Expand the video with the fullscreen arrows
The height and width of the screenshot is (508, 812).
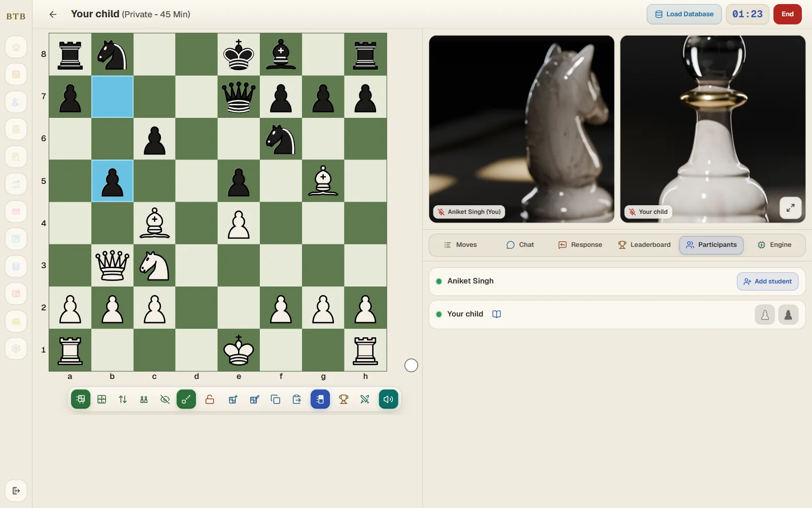tap(791, 208)
